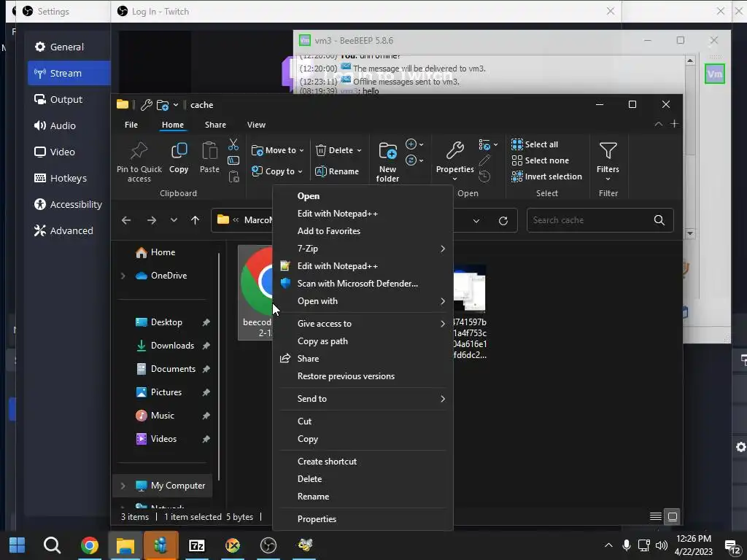Open the Open with submenu
Viewport: 747px width, 560px height.
point(363,301)
